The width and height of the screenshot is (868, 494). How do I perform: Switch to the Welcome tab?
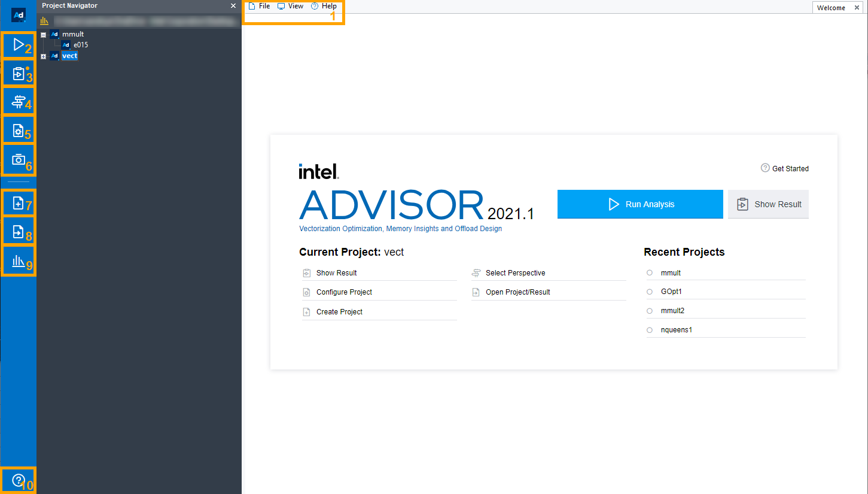click(x=831, y=8)
